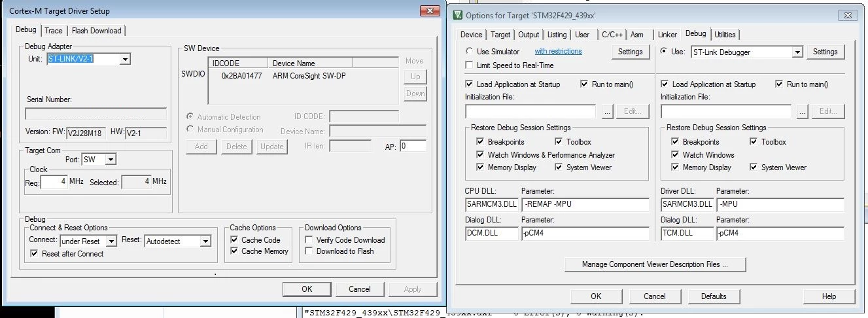Viewport: 868px width, 318px height.
Task: Go to the C/C++ tab
Action: (612, 35)
